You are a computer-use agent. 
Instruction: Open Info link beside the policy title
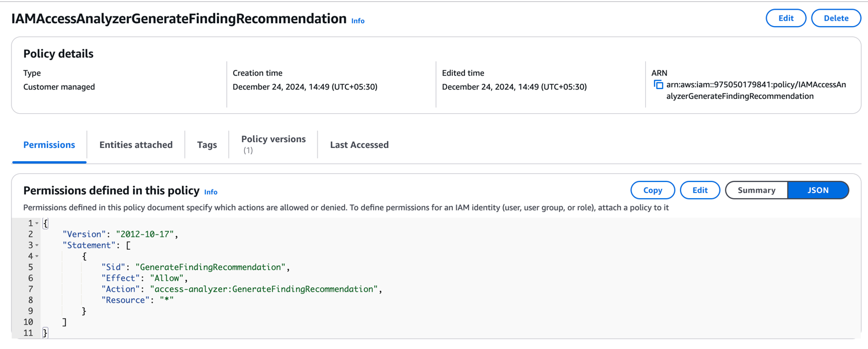[358, 21]
